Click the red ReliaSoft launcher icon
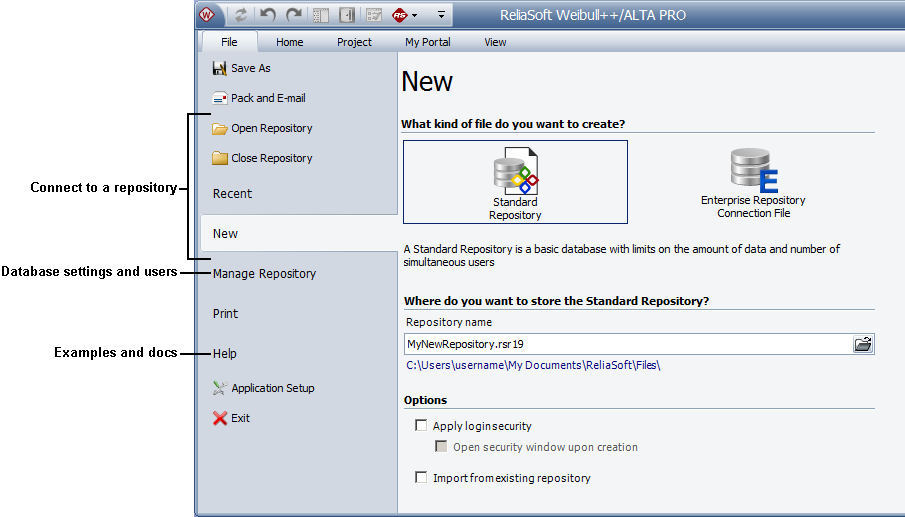The width and height of the screenshot is (905, 517). [400, 15]
